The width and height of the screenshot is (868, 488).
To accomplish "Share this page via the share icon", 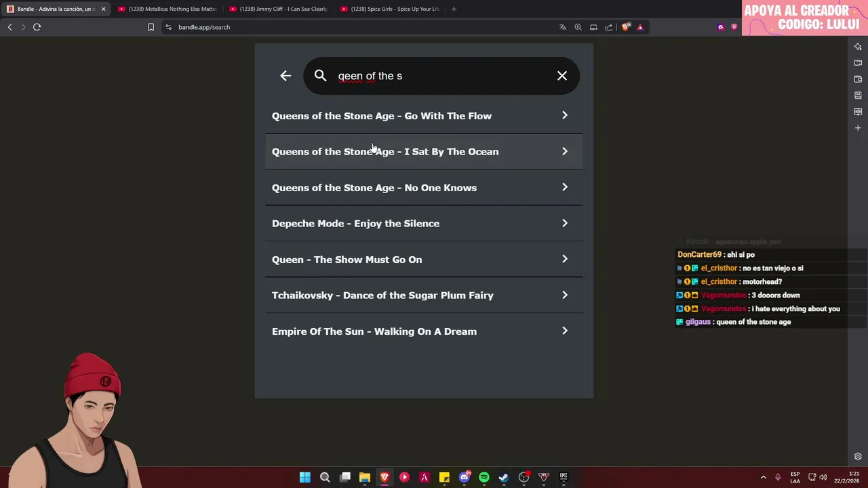I will pyautogui.click(x=609, y=27).
